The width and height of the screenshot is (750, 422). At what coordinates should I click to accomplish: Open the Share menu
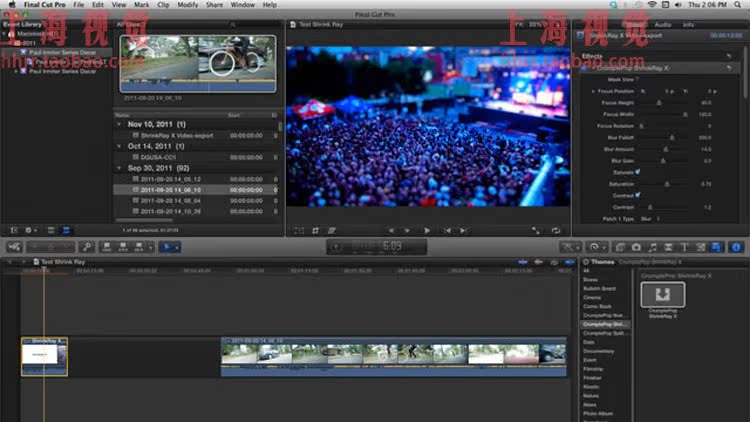coord(214,5)
